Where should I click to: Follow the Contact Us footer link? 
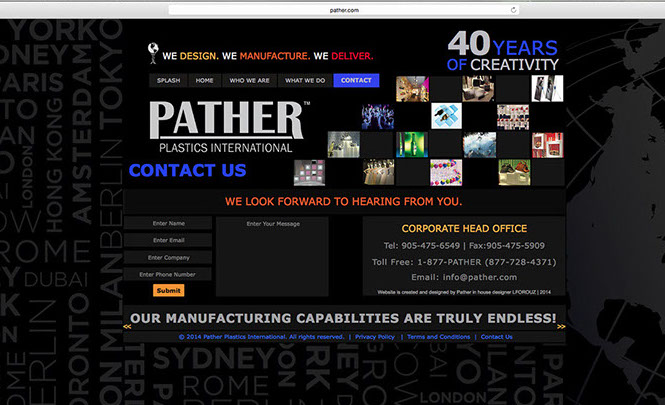coord(496,337)
